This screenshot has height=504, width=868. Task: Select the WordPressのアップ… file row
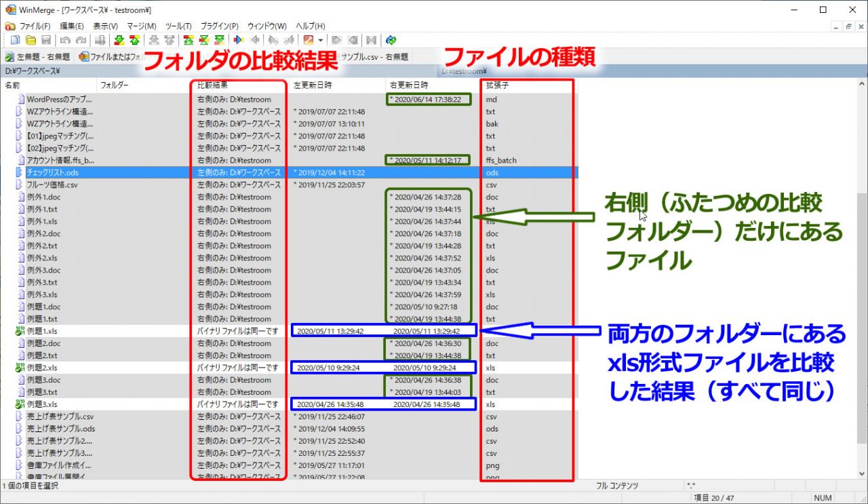click(x=290, y=99)
